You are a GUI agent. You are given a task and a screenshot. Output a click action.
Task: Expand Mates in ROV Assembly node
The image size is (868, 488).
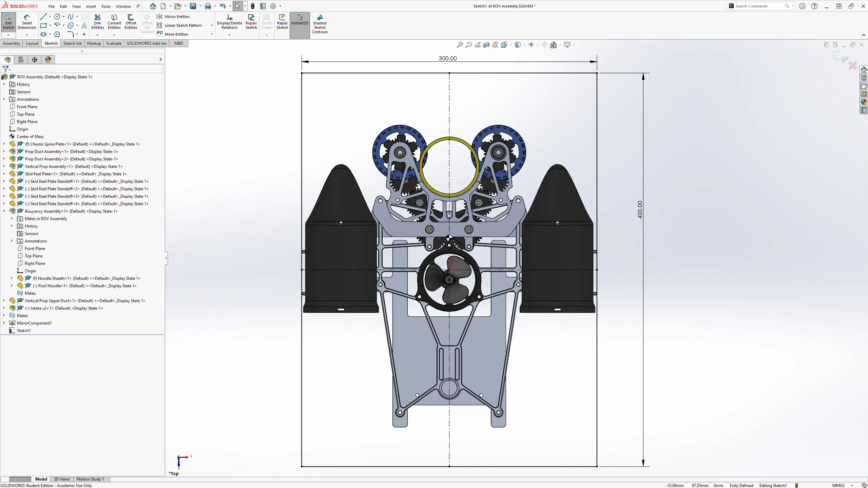[x=12, y=219]
